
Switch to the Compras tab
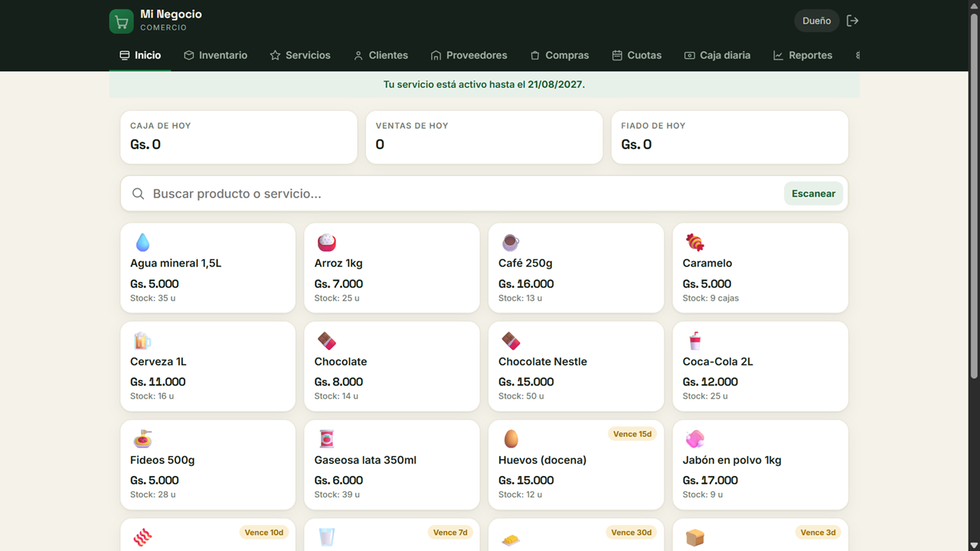point(560,55)
